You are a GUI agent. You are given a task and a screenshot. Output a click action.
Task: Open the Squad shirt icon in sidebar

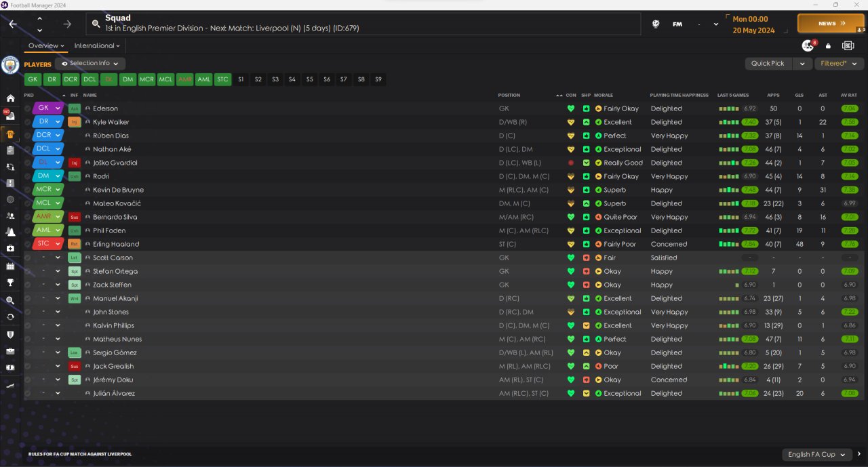(x=10, y=134)
